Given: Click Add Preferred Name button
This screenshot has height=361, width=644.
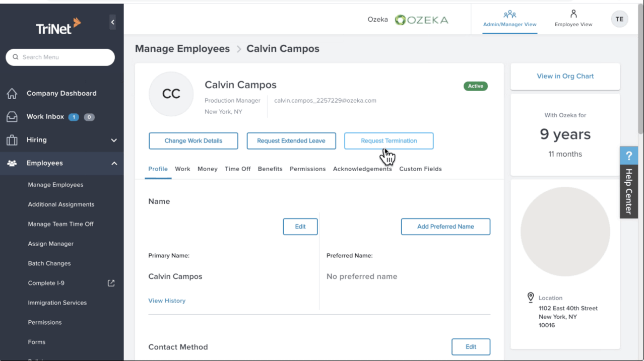Looking at the screenshot, I should click(x=445, y=227).
